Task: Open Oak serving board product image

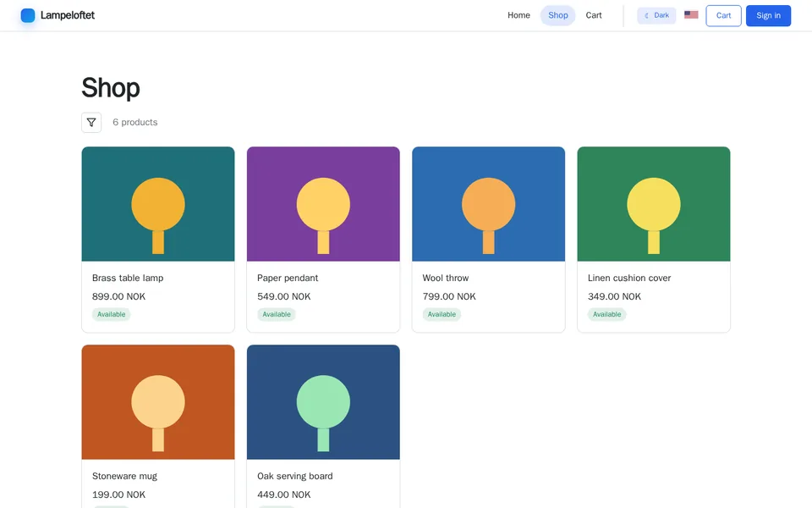Action: tap(323, 401)
